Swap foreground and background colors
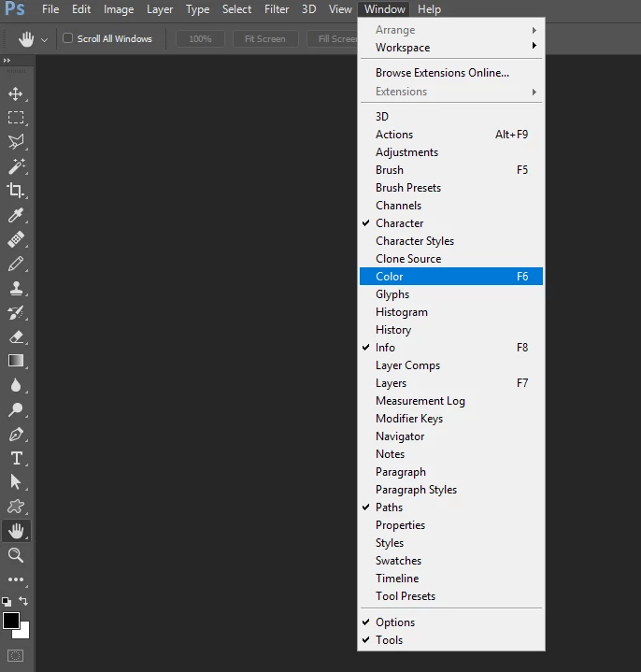This screenshot has width=641, height=672. tap(23, 601)
